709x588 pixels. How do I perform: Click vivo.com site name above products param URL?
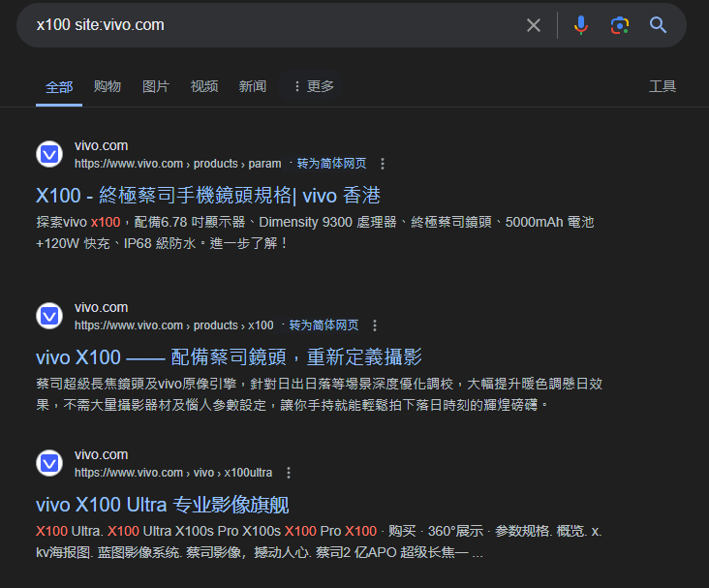[102, 145]
